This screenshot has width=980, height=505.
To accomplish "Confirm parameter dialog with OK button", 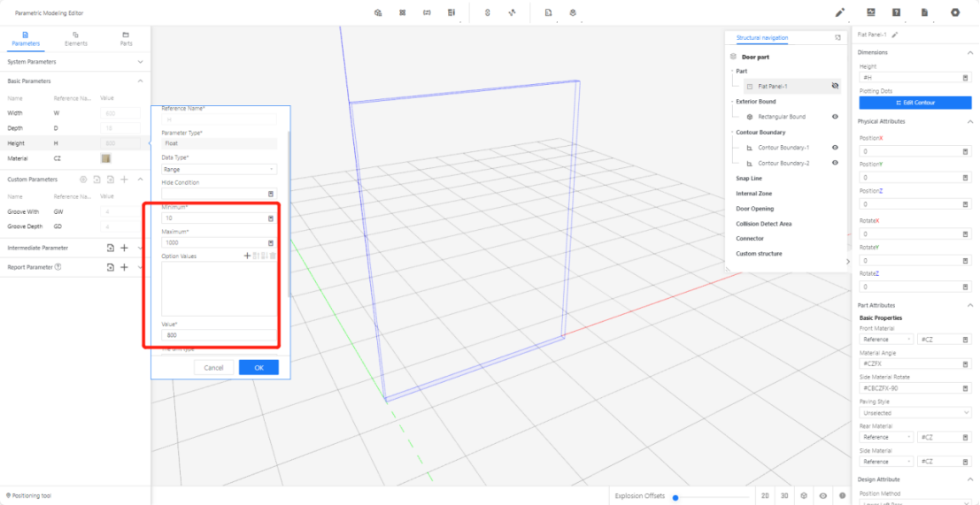I will tap(259, 367).
